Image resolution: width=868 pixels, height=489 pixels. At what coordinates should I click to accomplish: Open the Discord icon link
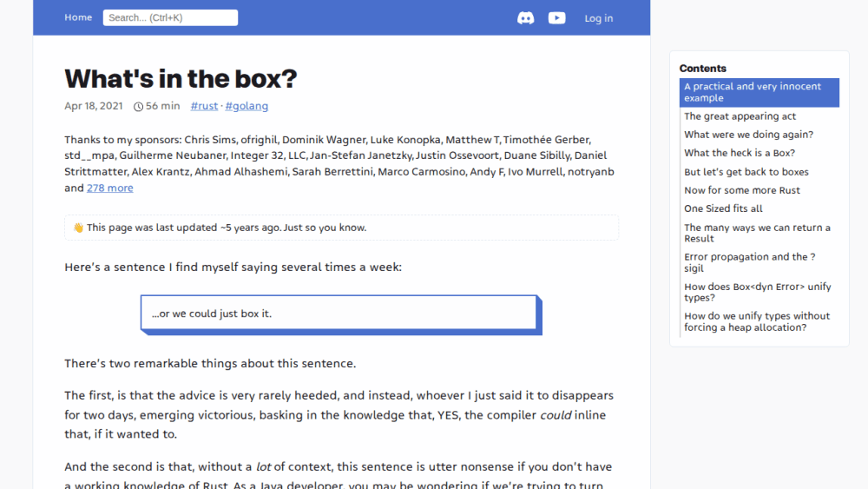pos(525,18)
